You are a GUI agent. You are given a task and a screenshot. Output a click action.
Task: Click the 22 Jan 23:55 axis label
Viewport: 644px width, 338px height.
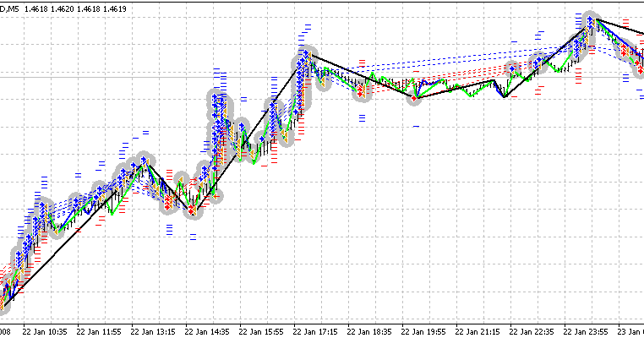(586, 332)
